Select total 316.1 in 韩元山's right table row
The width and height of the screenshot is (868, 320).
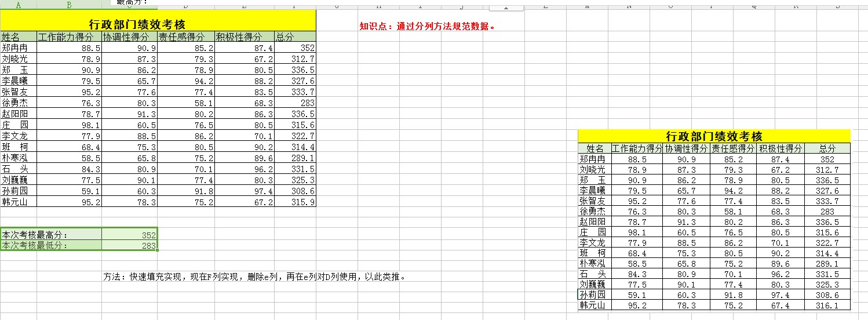[827, 305]
